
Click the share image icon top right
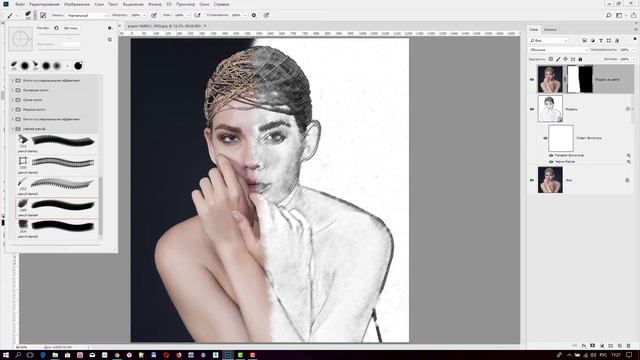(x=633, y=15)
